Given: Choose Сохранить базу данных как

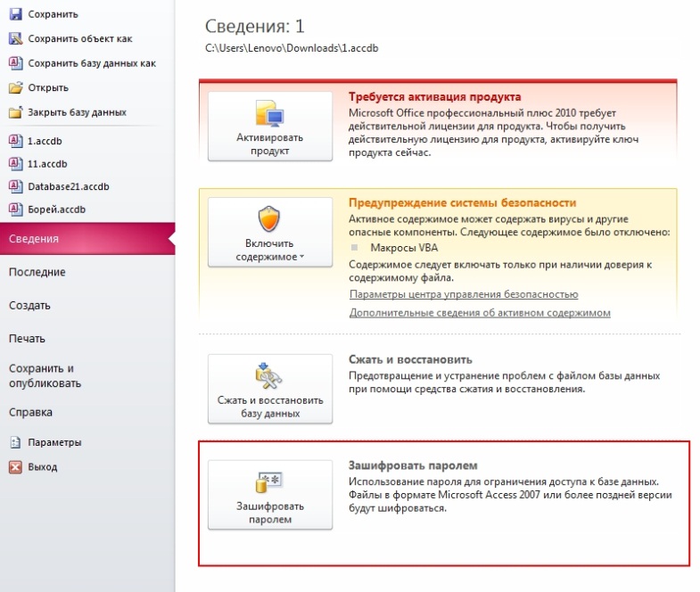Looking at the screenshot, I should pyautogui.click(x=92, y=63).
